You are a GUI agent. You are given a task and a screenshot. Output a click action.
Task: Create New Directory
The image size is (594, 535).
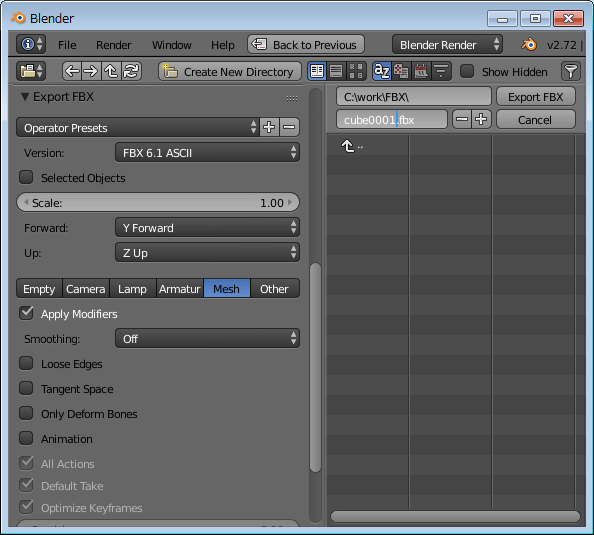[230, 71]
